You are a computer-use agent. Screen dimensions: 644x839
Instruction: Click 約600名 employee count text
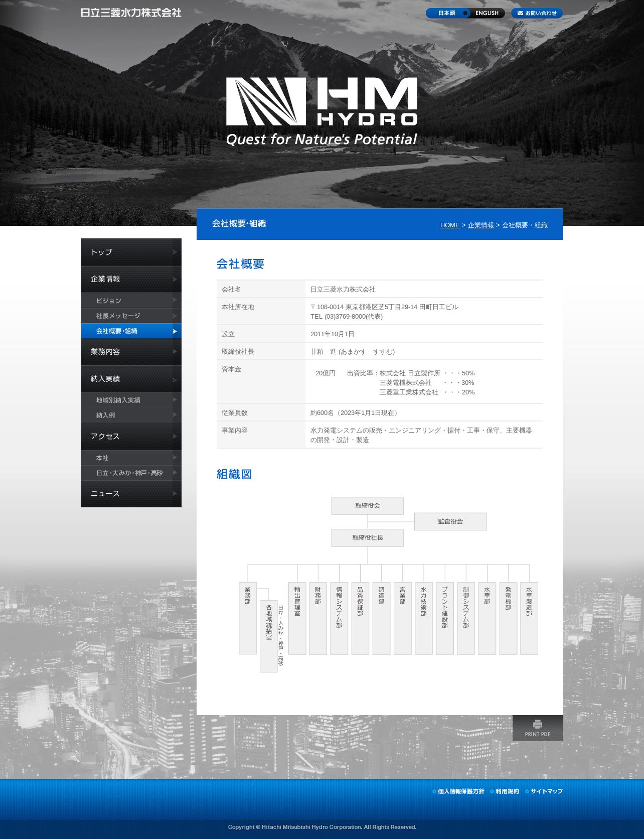click(x=355, y=413)
